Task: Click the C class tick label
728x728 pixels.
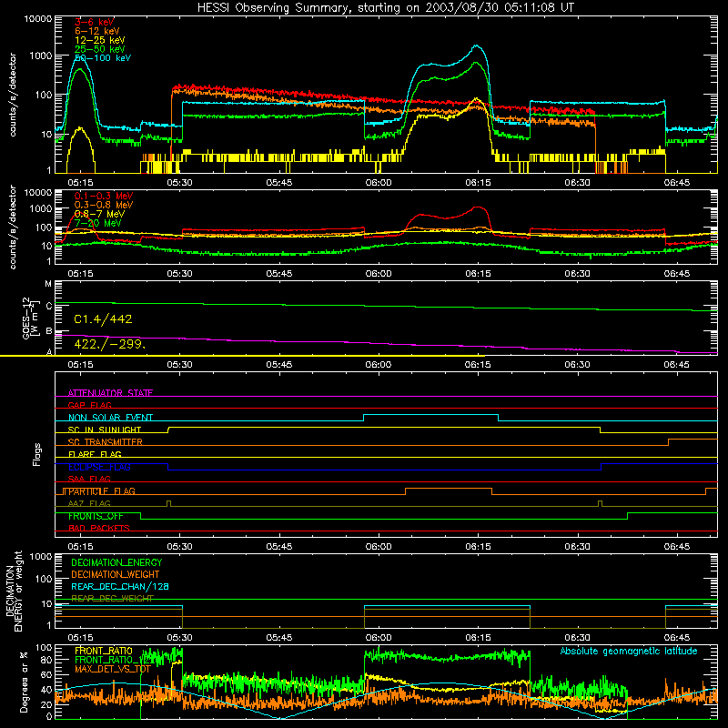Action: tap(49, 306)
